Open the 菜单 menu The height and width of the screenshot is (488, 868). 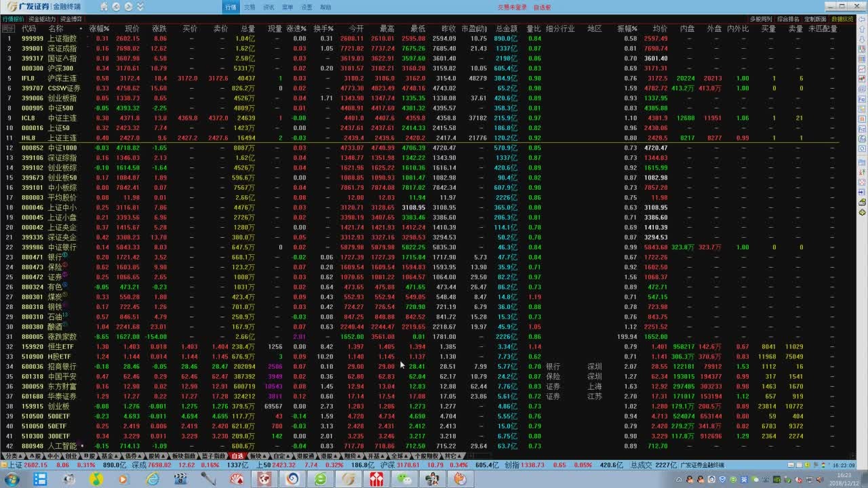point(288,7)
